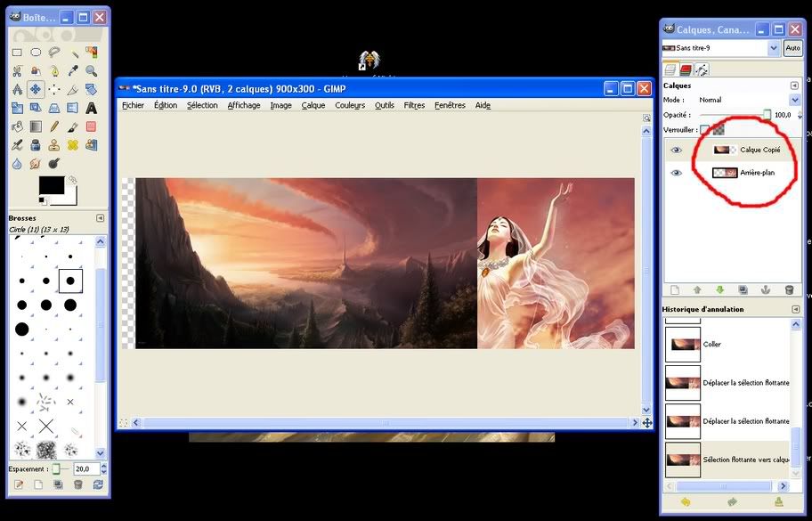Screen dimensions: 812x521
Task: Hide the Arrière-plan layer eye
Action: (677, 173)
